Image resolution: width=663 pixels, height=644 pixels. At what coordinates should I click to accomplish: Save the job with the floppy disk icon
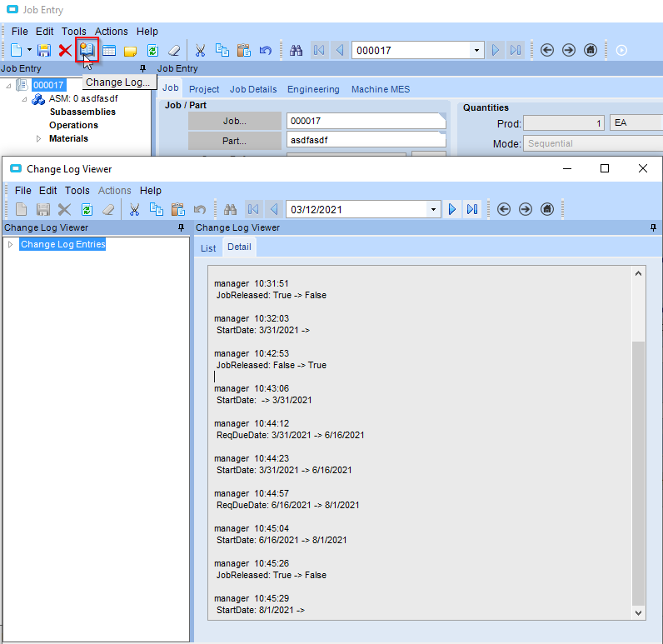pyautogui.click(x=44, y=50)
